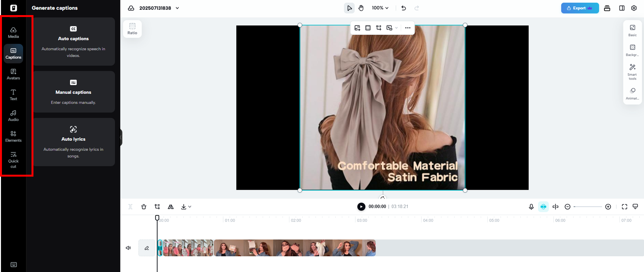This screenshot has height=272, width=644.
Task: Record voiceover with the microphone icon
Action: coord(531,206)
